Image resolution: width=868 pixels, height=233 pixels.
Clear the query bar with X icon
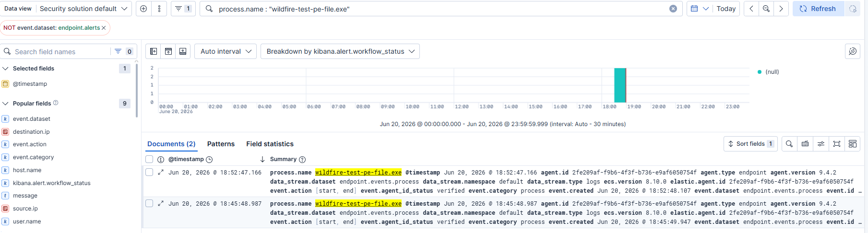click(x=673, y=9)
